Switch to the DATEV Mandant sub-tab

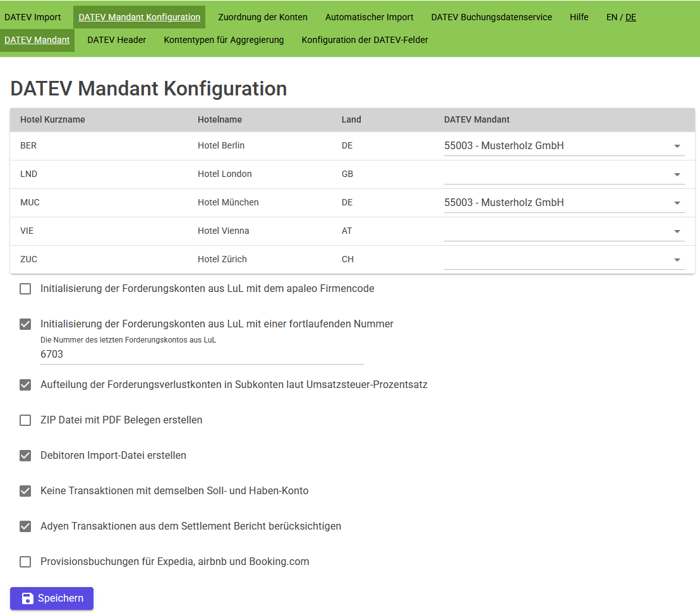(37, 40)
